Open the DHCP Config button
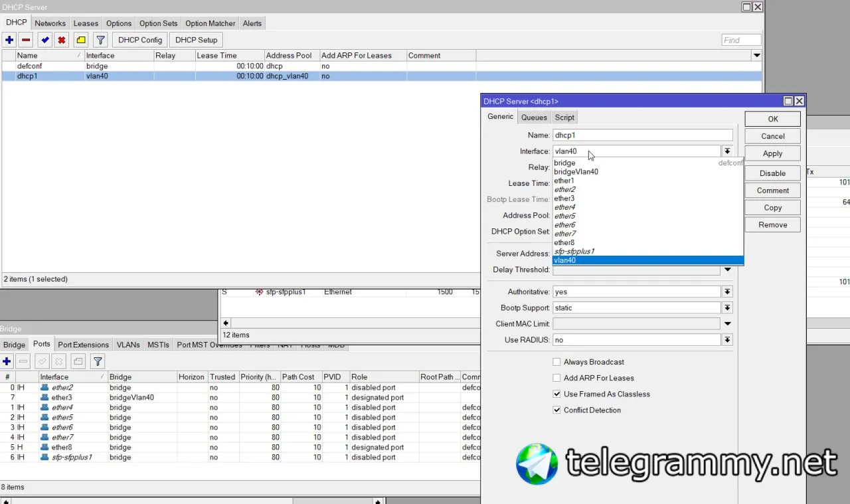The image size is (850, 504). click(x=140, y=40)
